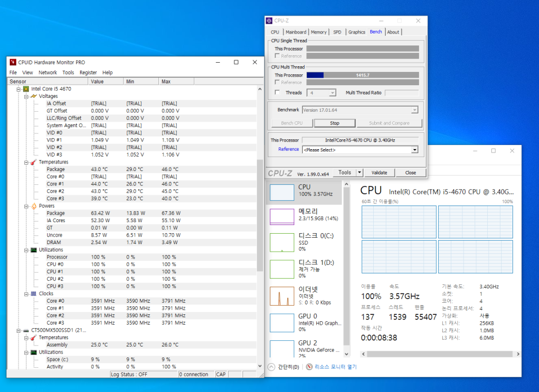539x392 pixels.
Task: Click the Intel Core i5 4670 chip icon
Action: coord(26,89)
